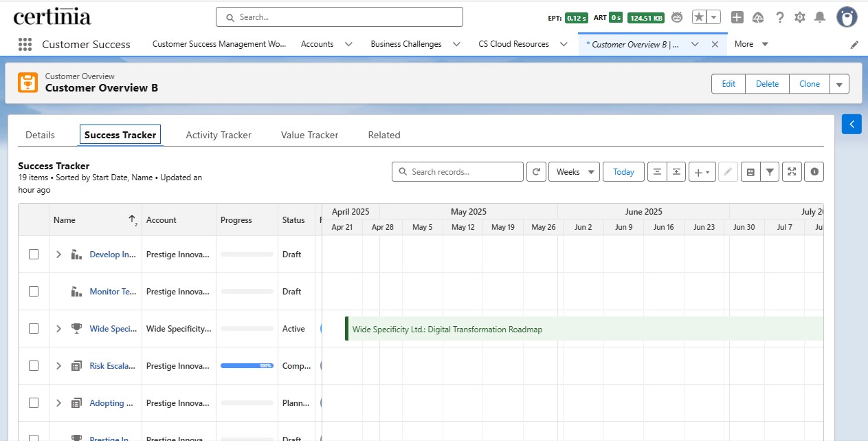
Task: Expand the Wide Speci... row
Action: pyautogui.click(x=58, y=329)
